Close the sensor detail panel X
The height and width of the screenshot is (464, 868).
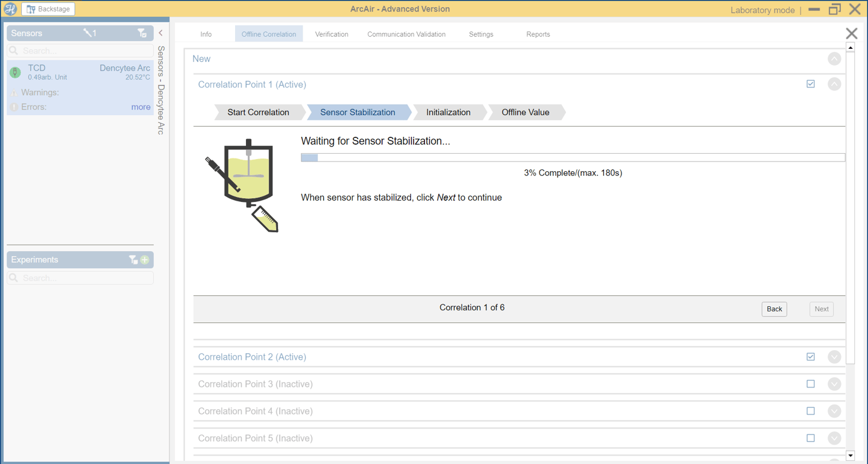(x=851, y=34)
